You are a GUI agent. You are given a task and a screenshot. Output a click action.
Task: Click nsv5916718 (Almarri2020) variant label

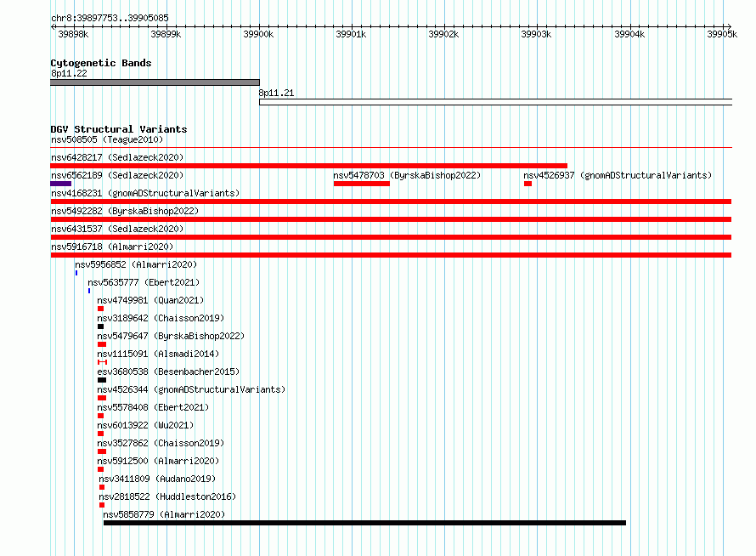[x=112, y=247]
